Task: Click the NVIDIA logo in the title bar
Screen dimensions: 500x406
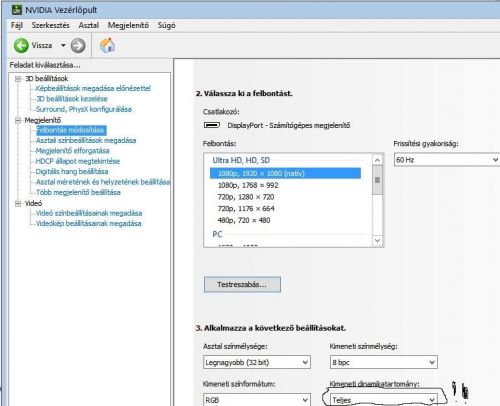Action: click(17, 10)
